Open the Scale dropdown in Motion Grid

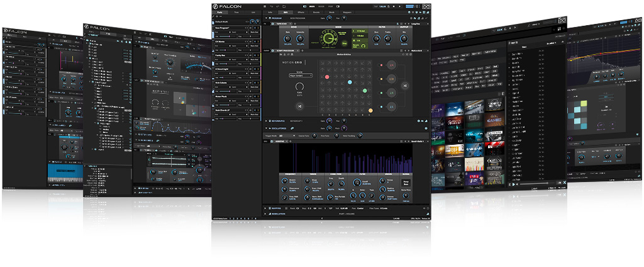(301, 76)
